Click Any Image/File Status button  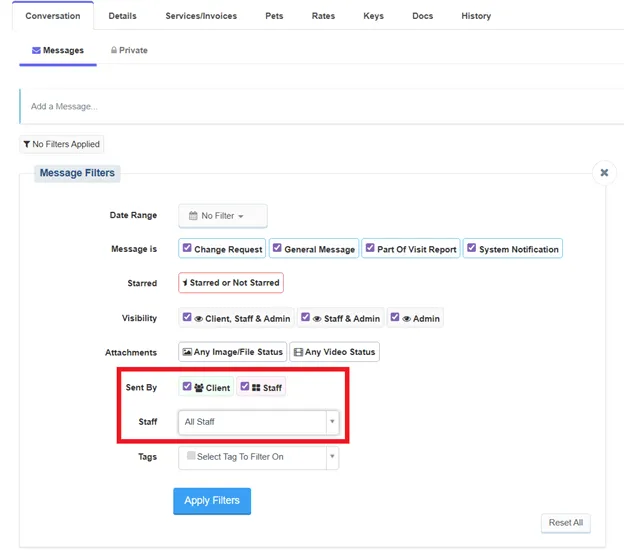coord(232,352)
